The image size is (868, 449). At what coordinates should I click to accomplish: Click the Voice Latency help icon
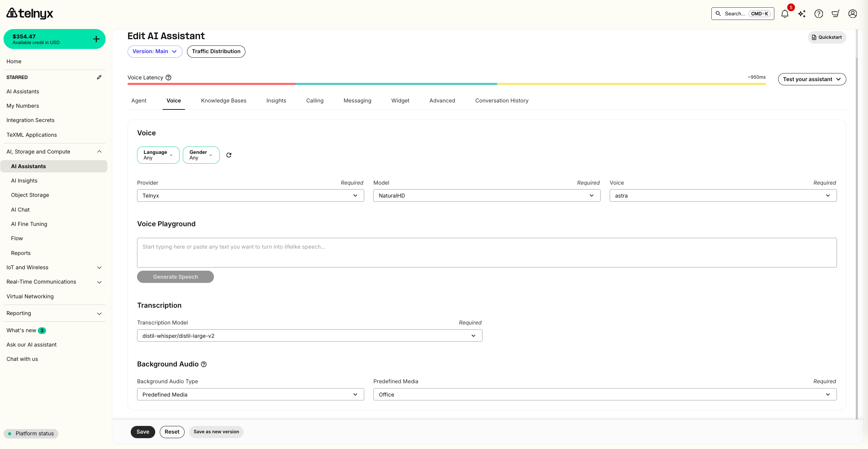pyautogui.click(x=168, y=78)
